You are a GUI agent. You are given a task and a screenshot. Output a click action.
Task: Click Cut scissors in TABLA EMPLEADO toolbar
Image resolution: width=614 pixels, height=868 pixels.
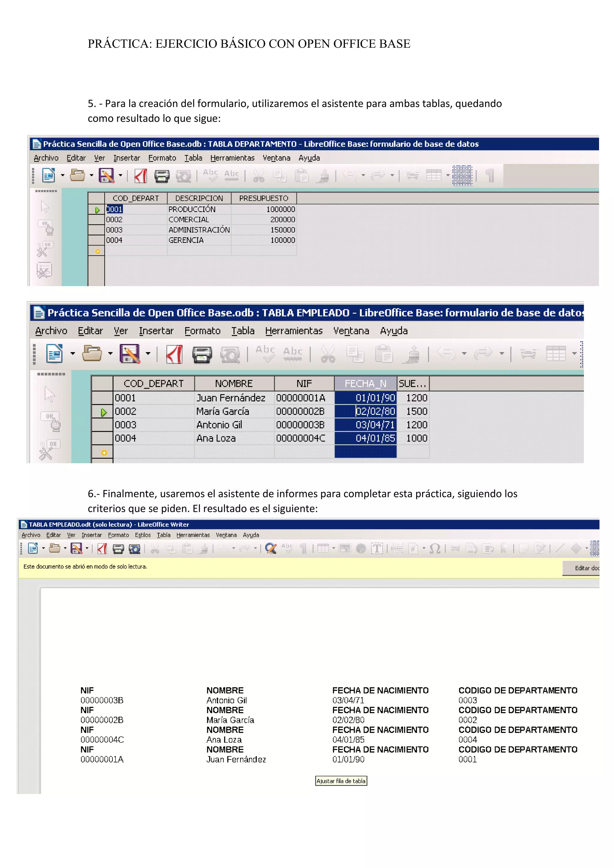328,354
